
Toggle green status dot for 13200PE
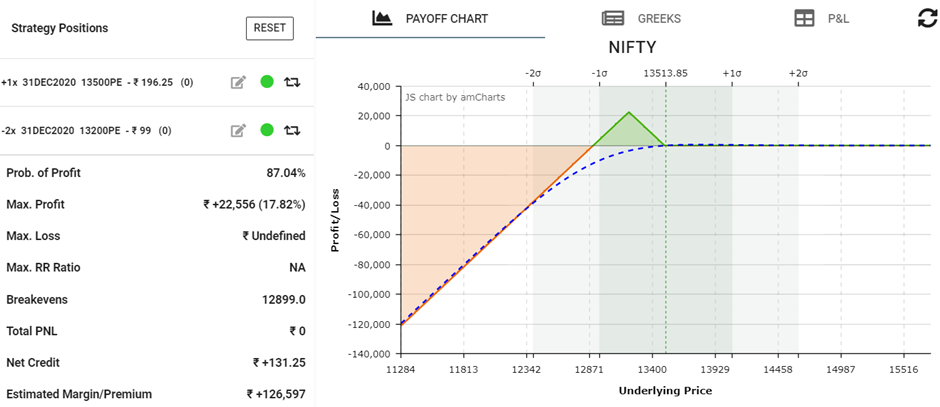pos(266,130)
